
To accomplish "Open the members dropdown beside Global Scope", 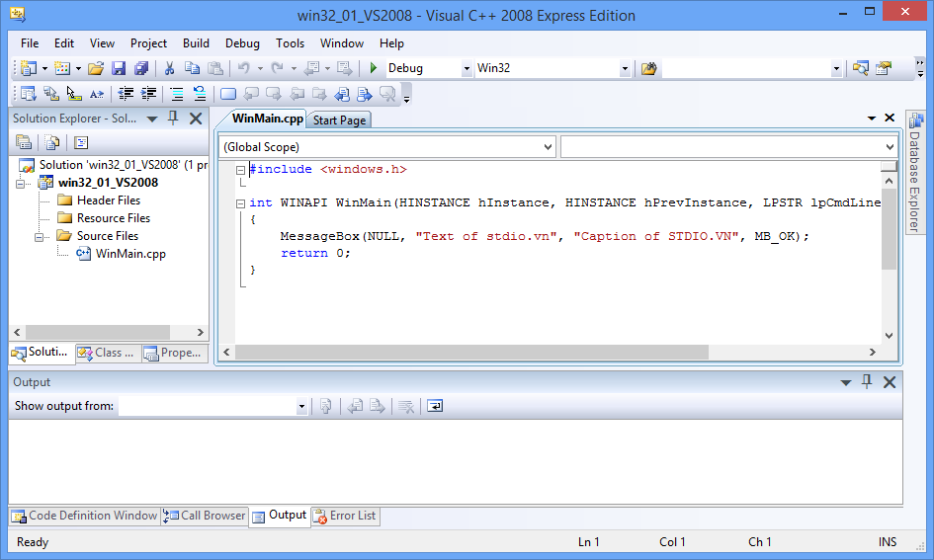I will click(x=890, y=146).
